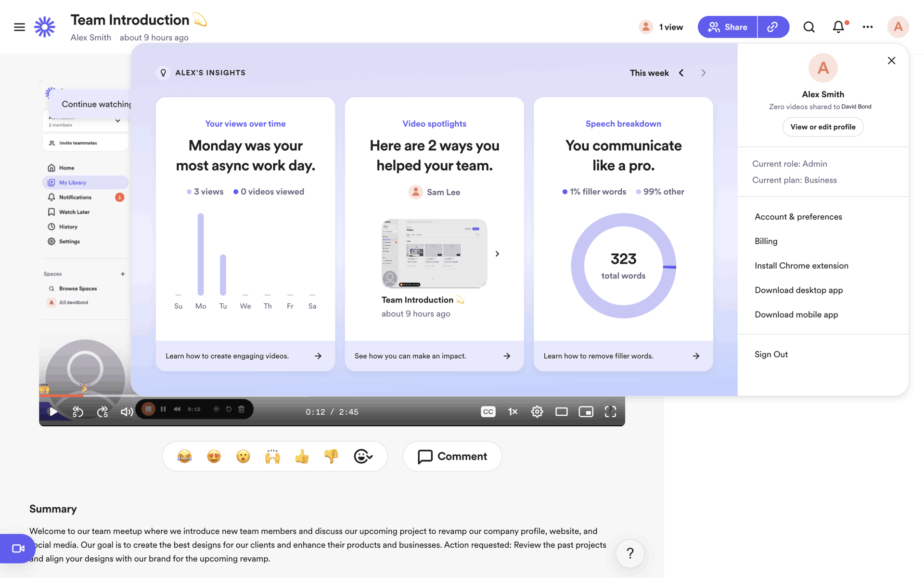Go to next week in insights

click(x=704, y=73)
